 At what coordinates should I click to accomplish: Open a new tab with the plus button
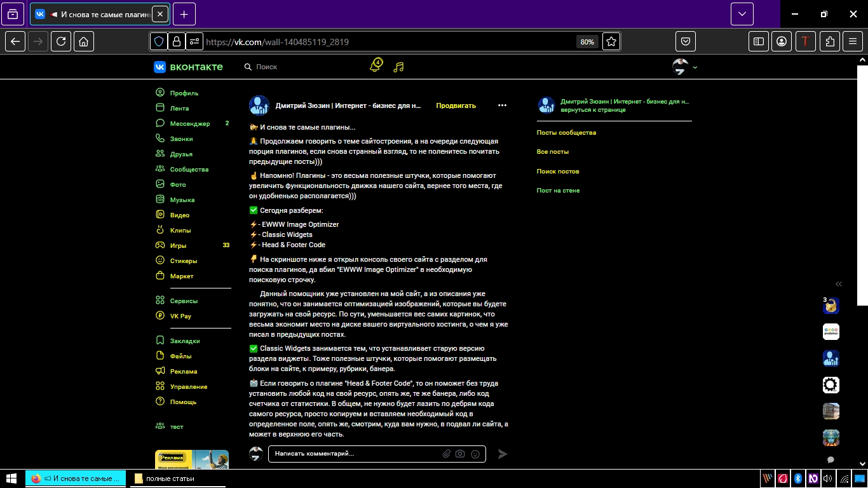click(184, 14)
